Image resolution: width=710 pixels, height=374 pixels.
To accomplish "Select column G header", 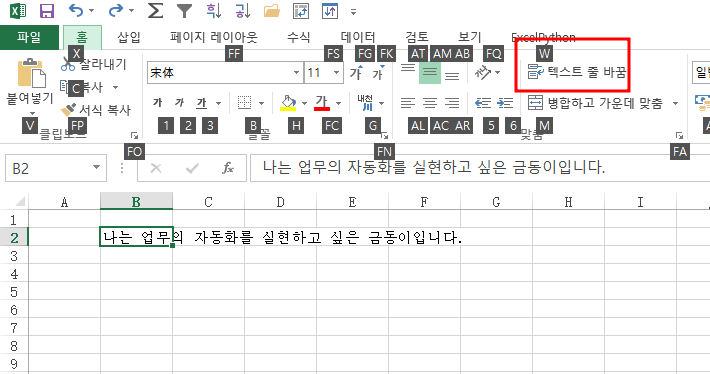I will coord(496,201).
